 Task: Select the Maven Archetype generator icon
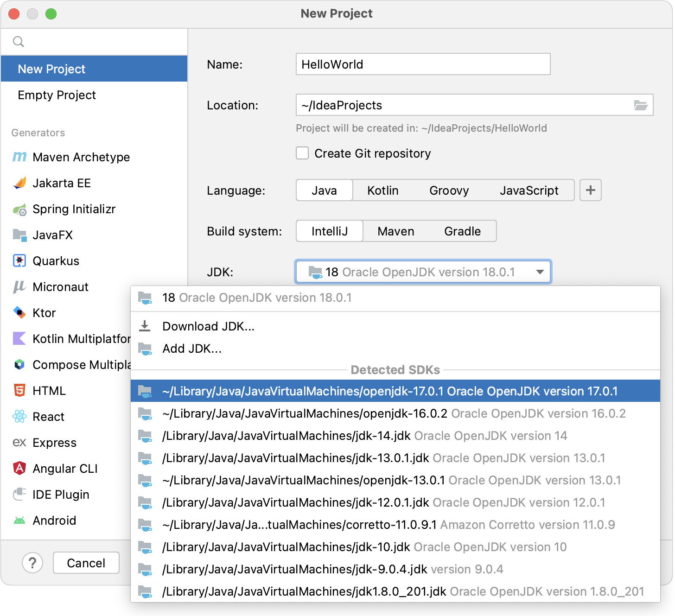tap(19, 157)
